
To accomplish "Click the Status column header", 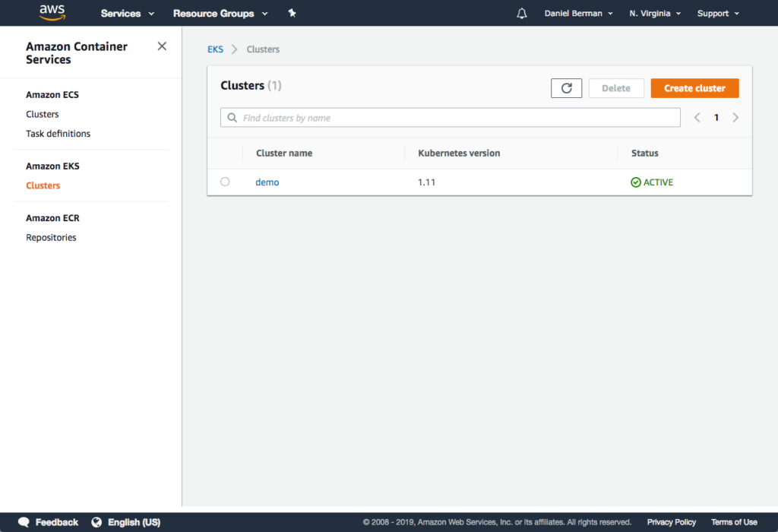I will click(x=644, y=154).
